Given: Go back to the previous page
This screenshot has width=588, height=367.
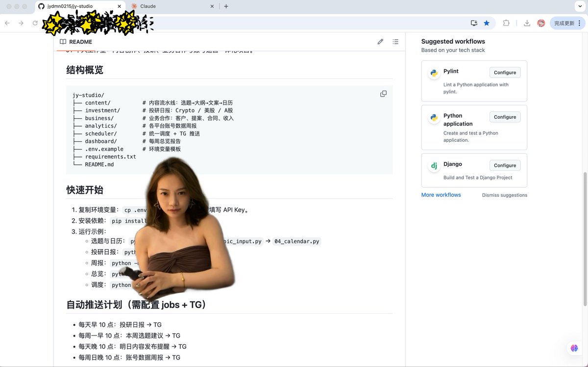Looking at the screenshot, I should [7, 23].
